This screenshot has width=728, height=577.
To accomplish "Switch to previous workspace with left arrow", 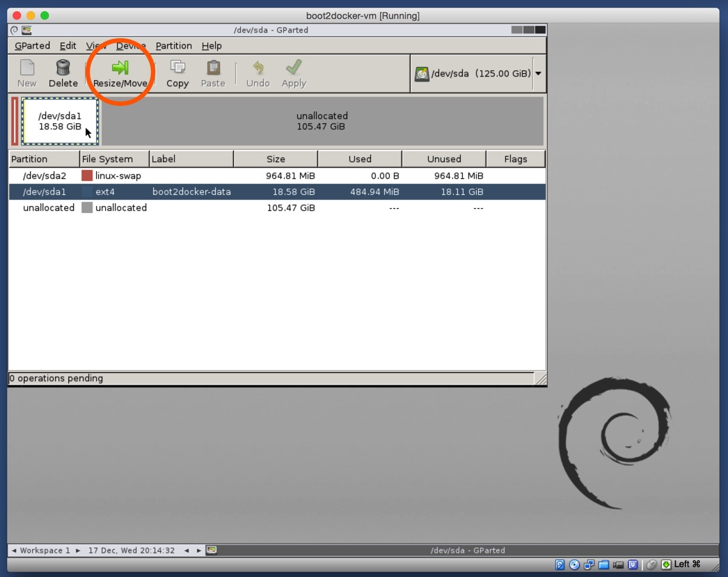I will [14, 551].
